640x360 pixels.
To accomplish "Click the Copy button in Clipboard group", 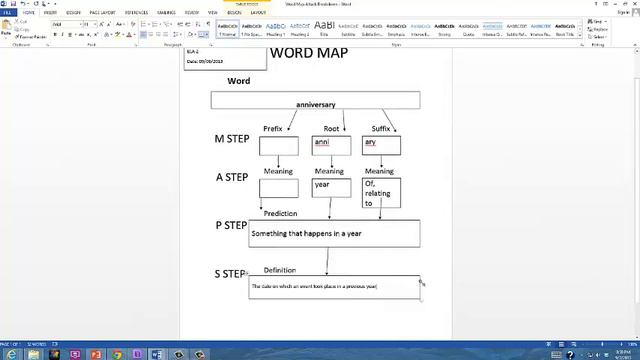I will click(22, 29).
